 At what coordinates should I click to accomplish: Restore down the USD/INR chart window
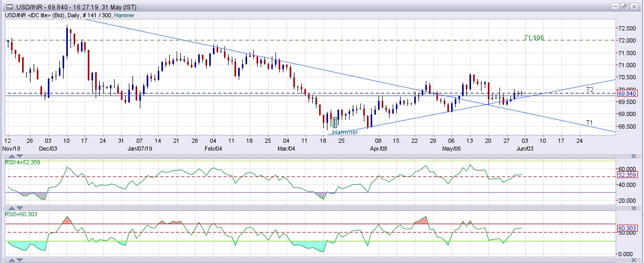[625, 6]
